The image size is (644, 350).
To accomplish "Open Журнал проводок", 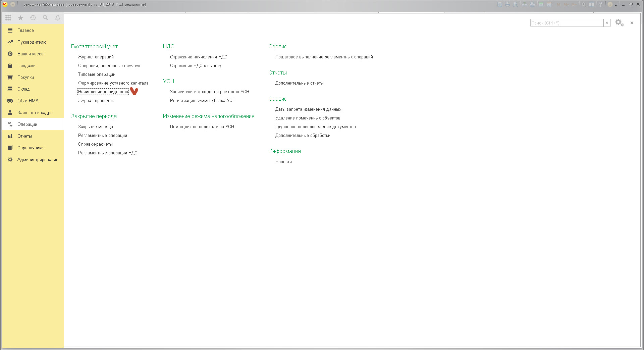I will click(x=96, y=101).
